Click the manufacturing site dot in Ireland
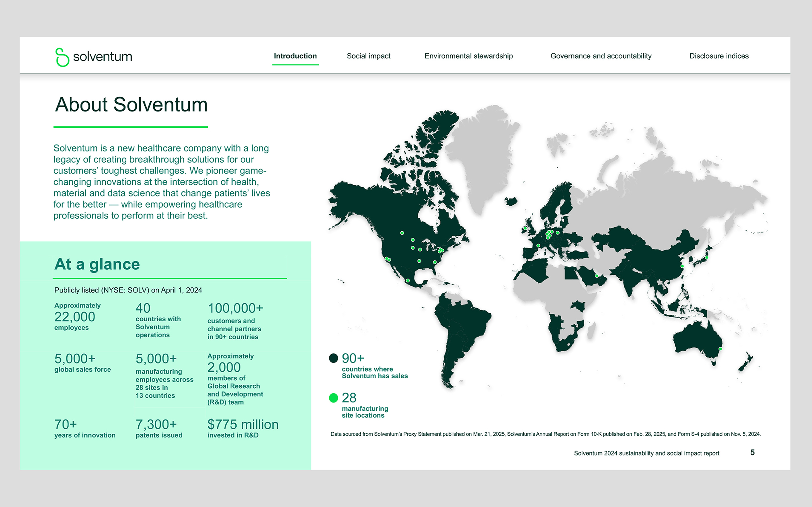 click(525, 228)
